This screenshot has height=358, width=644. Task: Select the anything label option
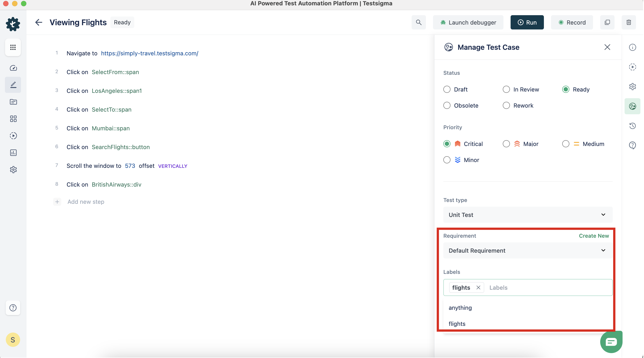coord(460,307)
